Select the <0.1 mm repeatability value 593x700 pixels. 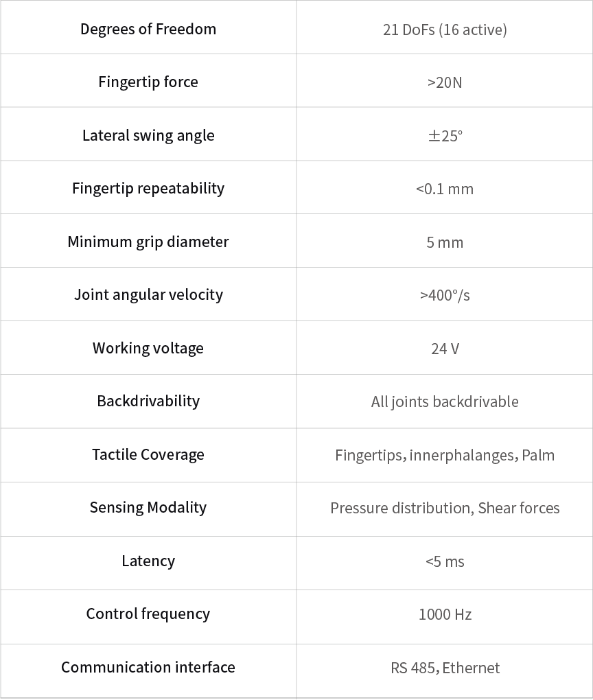tap(445, 189)
